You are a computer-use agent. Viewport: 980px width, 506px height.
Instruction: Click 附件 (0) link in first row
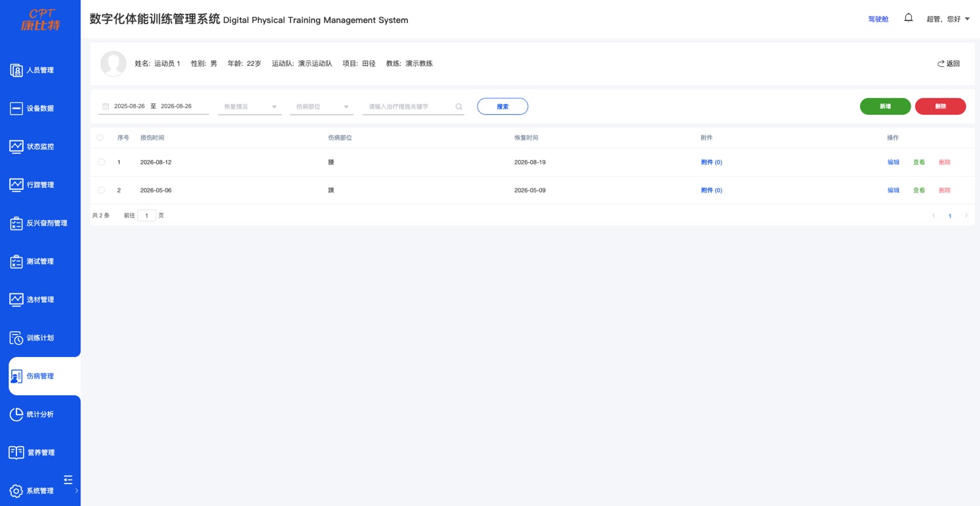[712, 162]
